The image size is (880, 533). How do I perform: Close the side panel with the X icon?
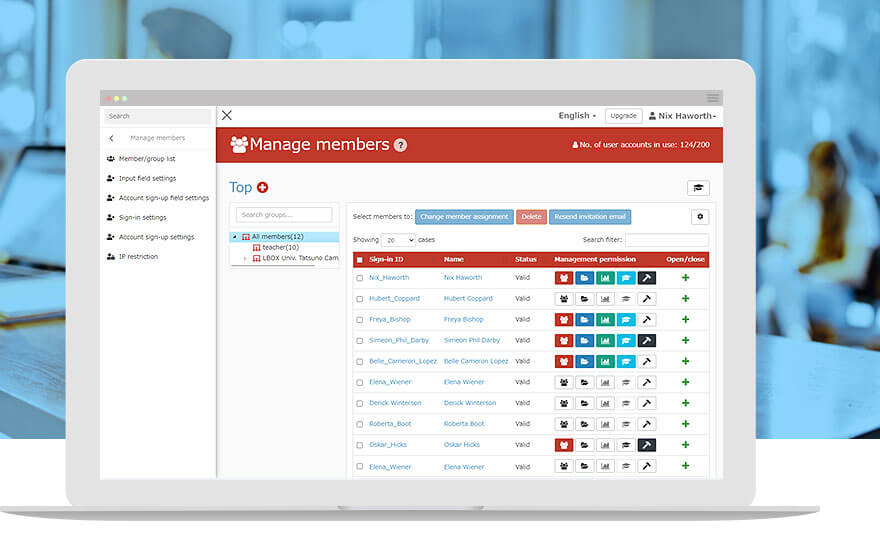click(x=227, y=116)
